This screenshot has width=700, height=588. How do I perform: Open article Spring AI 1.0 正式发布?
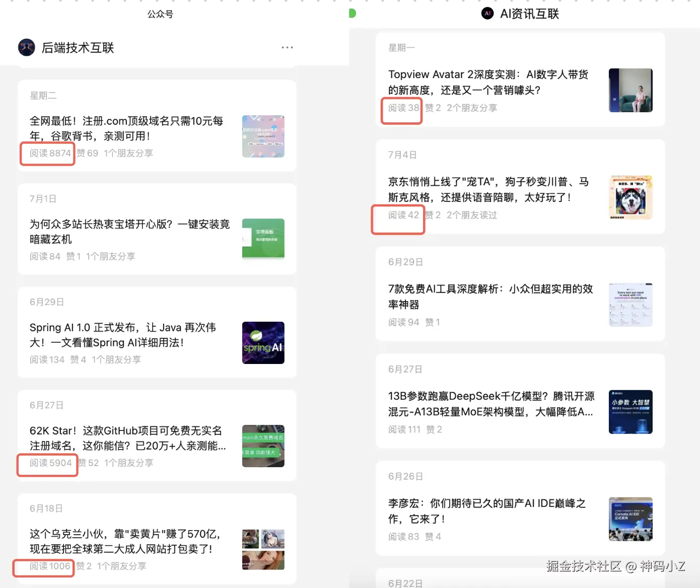click(123, 335)
